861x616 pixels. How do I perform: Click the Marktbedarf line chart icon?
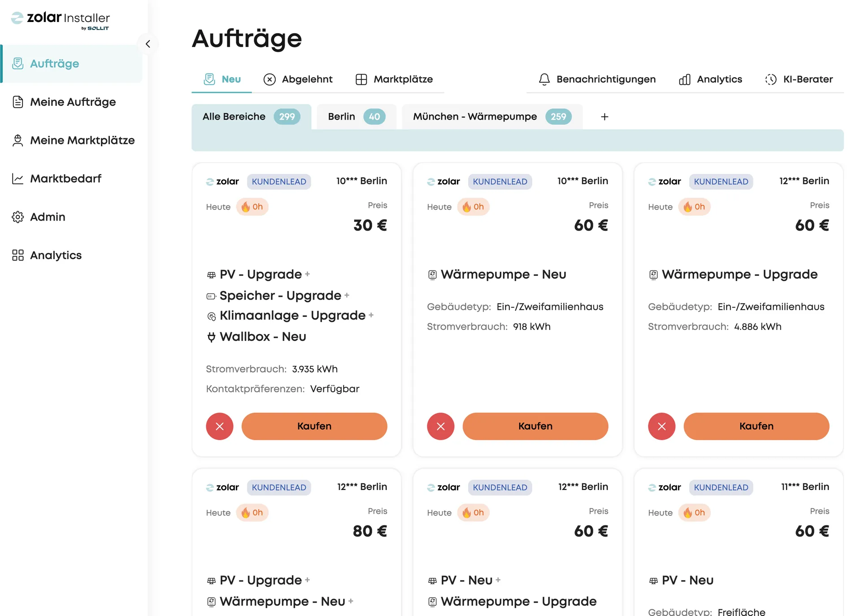pyautogui.click(x=18, y=178)
